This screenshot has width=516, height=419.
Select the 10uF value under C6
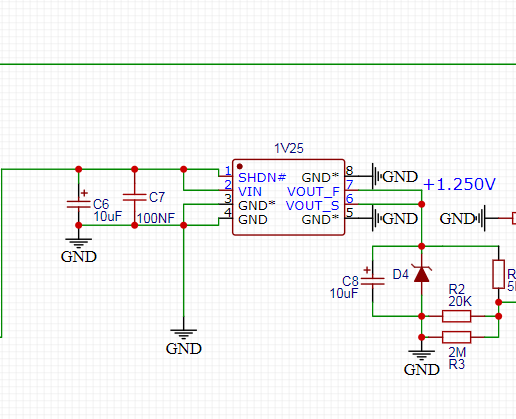108,216
